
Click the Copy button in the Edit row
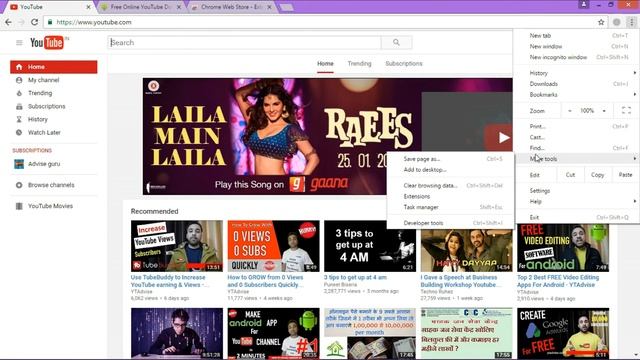(x=597, y=175)
